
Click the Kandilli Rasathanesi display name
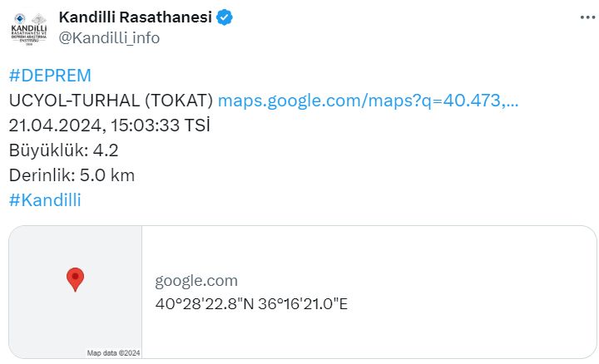pyautogui.click(x=135, y=17)
